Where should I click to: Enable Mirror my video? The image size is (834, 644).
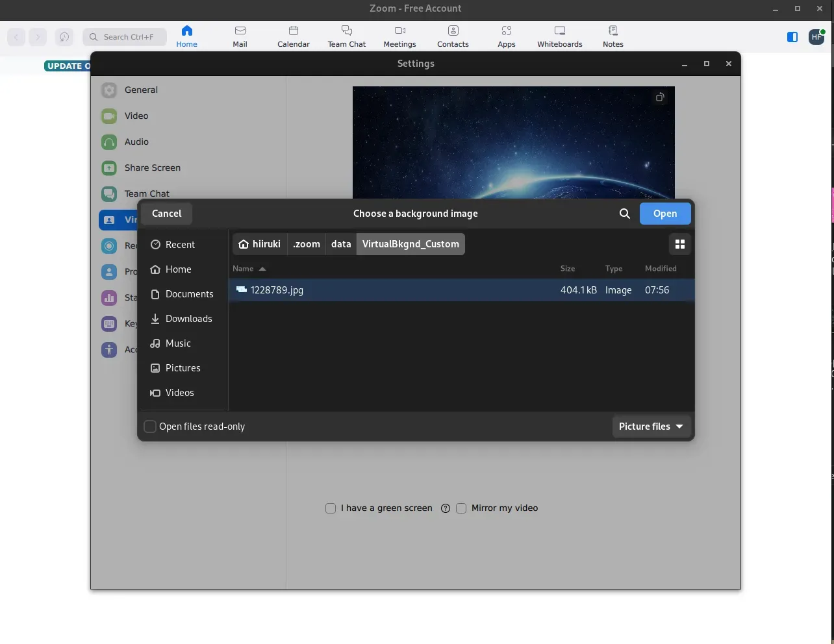tap(461, 508)
